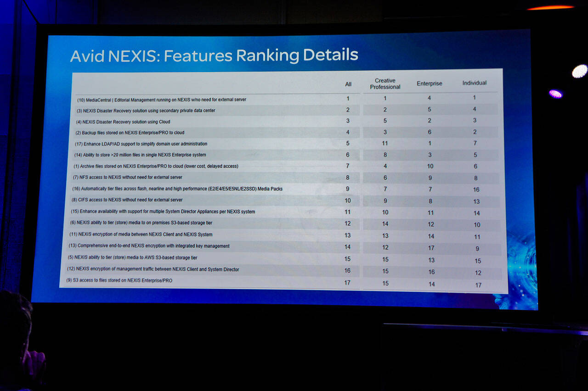Screen dimensions: 588x391
Task: Select the 'All' column header
Action: click(x=348, y=84)
